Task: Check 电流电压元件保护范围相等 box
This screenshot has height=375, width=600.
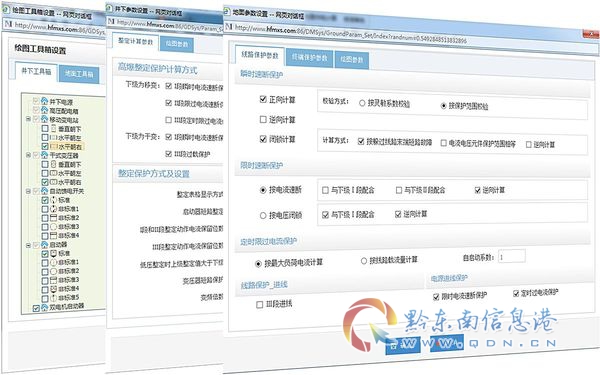Action: [x=443, y=143]
